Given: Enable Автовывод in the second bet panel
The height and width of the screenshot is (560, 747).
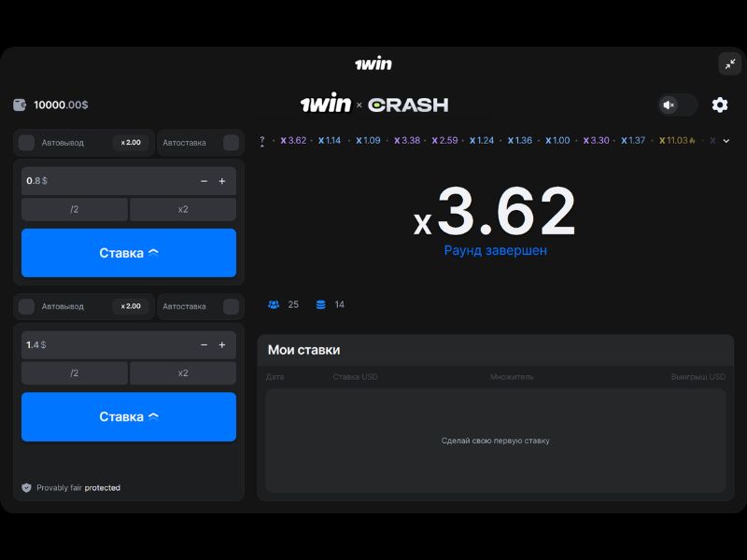Looking at the screenshot, I should [25, 306].
